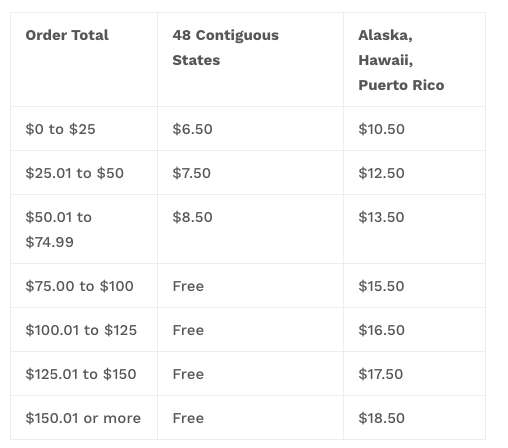Select the $125.01 to $150 cell

coord(81,374)
